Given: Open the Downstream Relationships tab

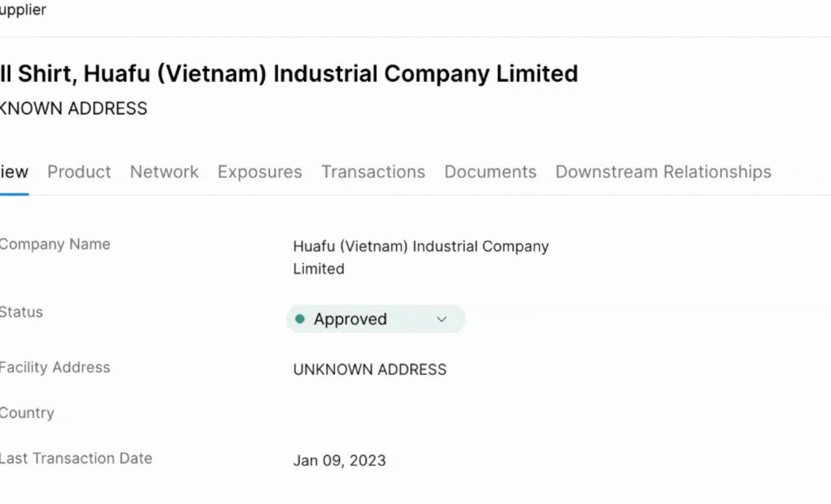Looking at the screenshot, I should click(663, 172).
